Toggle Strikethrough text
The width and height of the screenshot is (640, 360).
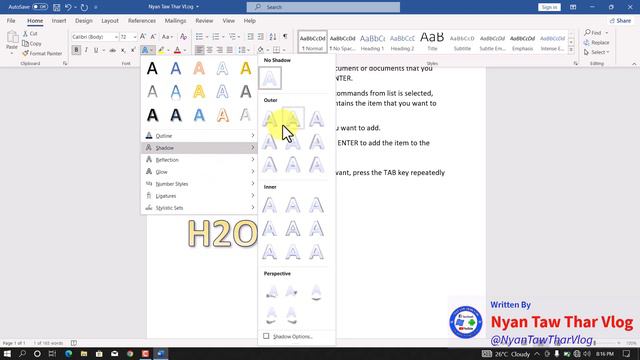tap(113, 50)
